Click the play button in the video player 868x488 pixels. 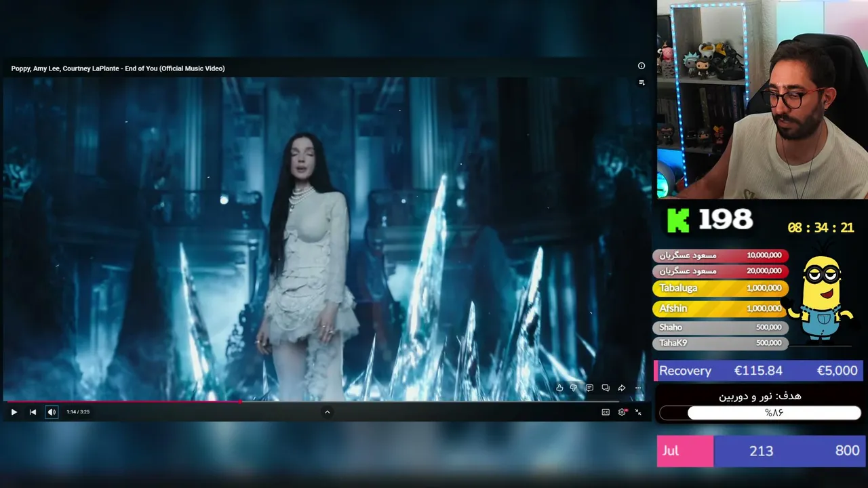click(x=14, y=412)
